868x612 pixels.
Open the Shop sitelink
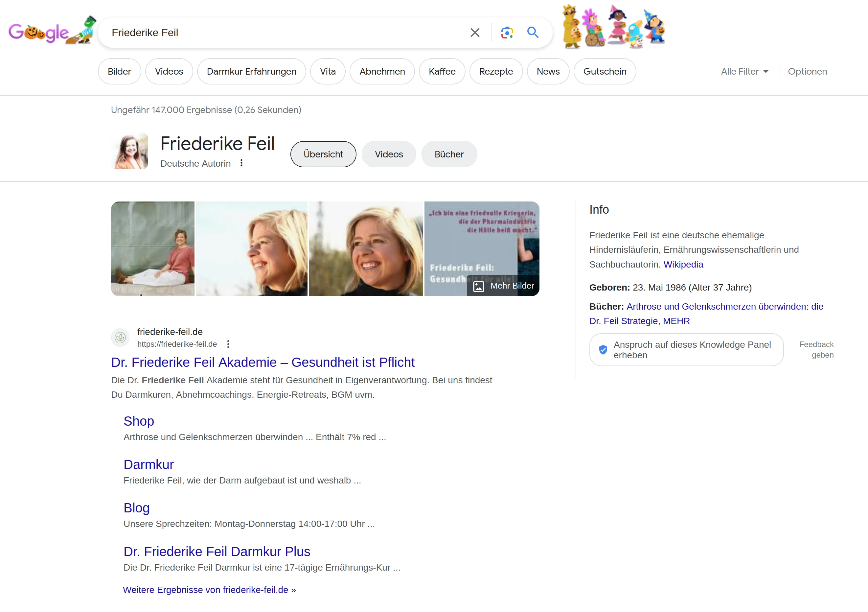pos(139,421)
